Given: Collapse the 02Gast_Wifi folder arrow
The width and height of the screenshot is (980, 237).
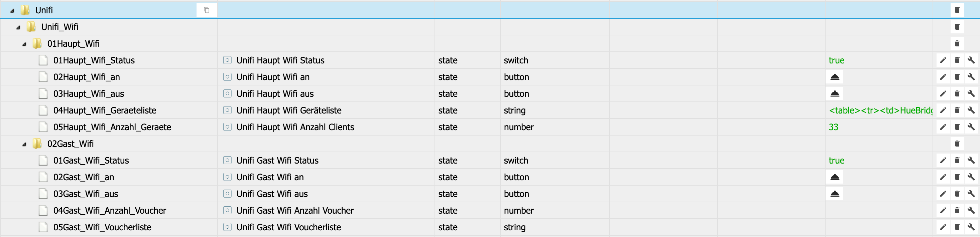Looking at the screenshot, I should pyautogui.click(x=24, y=144).
